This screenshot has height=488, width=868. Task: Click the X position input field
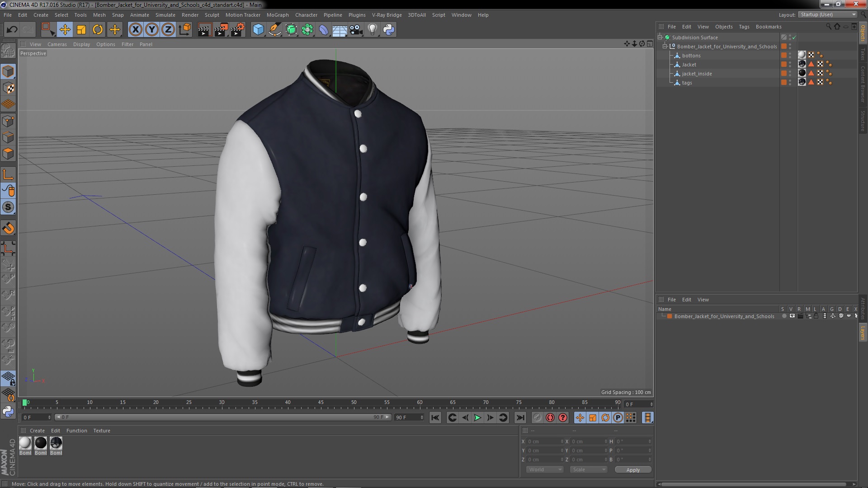pyautogui.click(x=545, y=441)
